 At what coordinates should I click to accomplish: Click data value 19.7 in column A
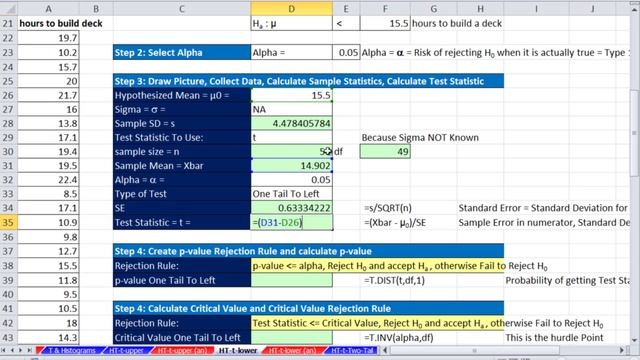pos(48,38)
